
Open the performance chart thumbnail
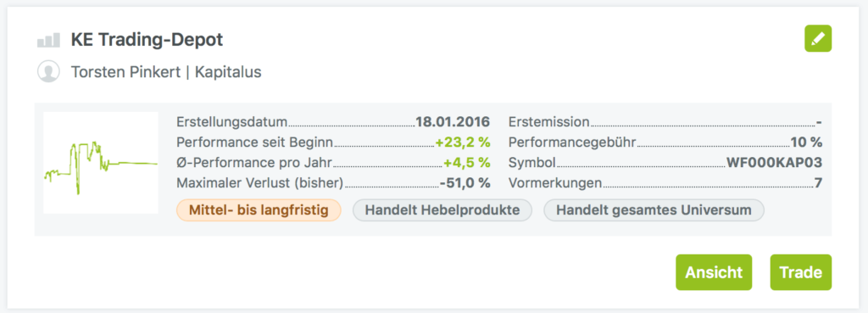(101, 162)
